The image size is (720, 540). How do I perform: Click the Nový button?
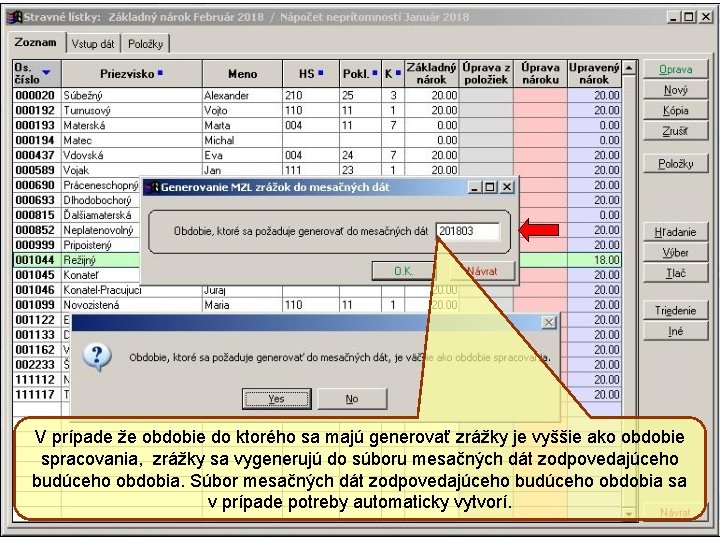coord(675,90)
